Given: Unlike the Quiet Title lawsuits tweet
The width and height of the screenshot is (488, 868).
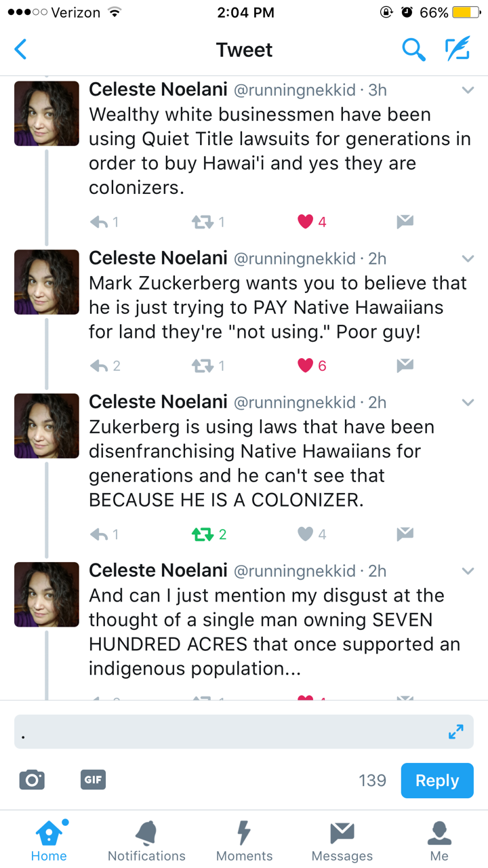Looking at the screenshot, I should click(x=306, y=222).
